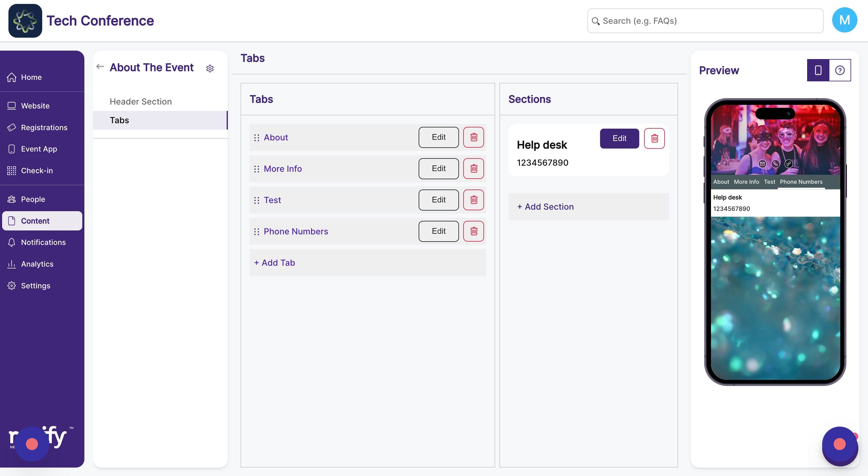This screenshot has width=868, height=476.
Task: Delete the More Info tab with trash icon
Action: click(x=473, y=168)
